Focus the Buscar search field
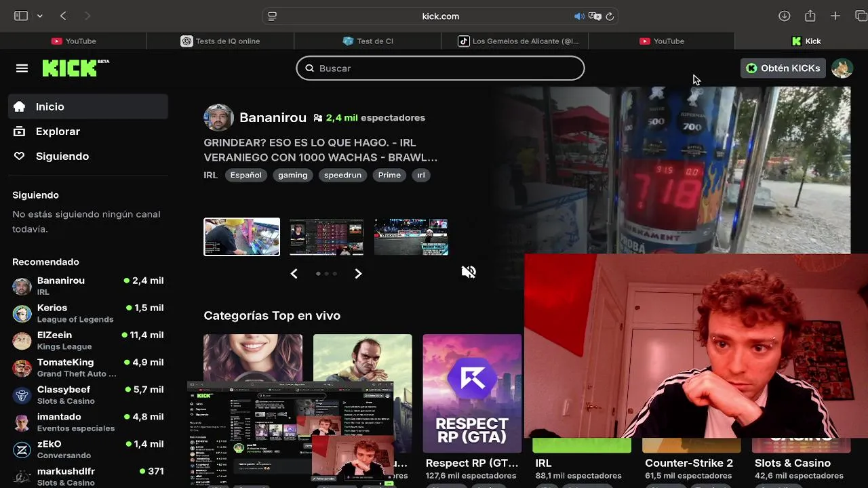The width and height of the screenshot is (868, 488). pos(440,68)
